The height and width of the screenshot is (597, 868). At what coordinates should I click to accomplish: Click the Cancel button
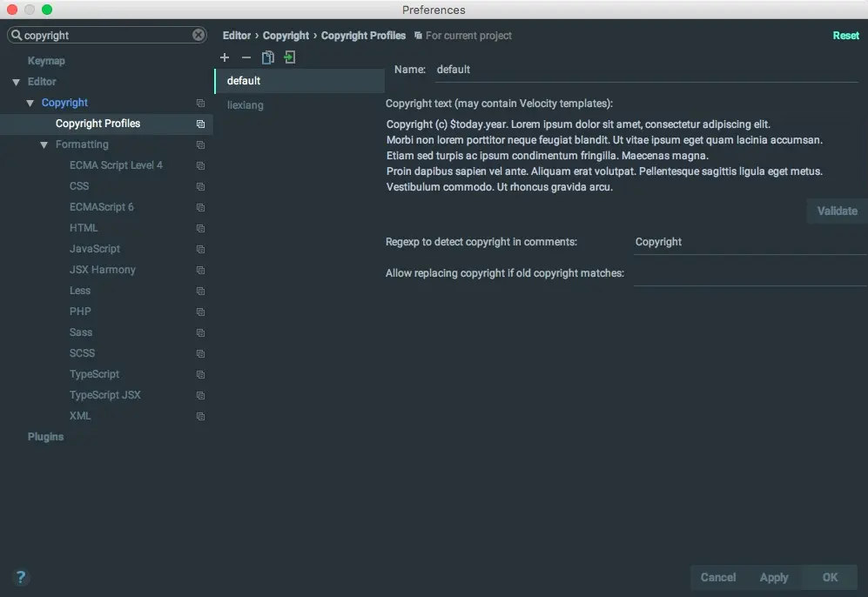pyautogui.click(x=718, y=577)
